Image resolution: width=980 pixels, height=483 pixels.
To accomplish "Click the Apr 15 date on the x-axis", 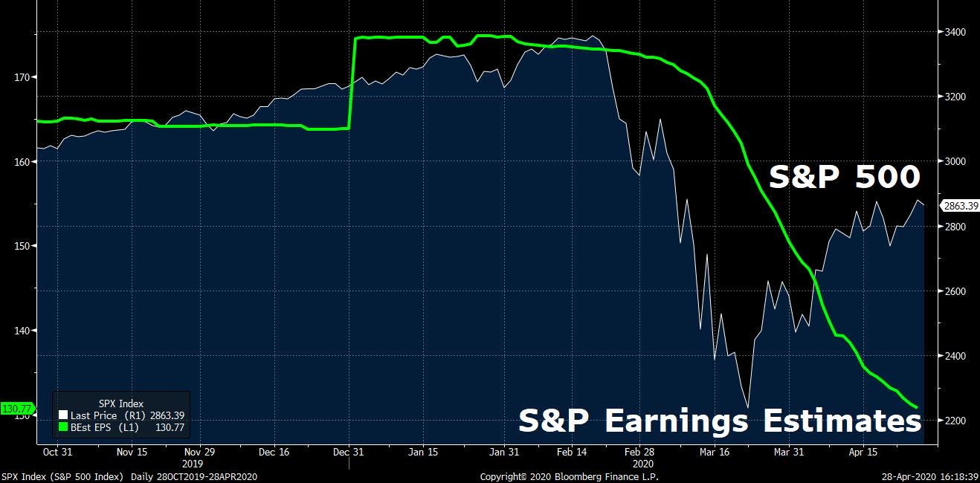I will tap(862, 452).
